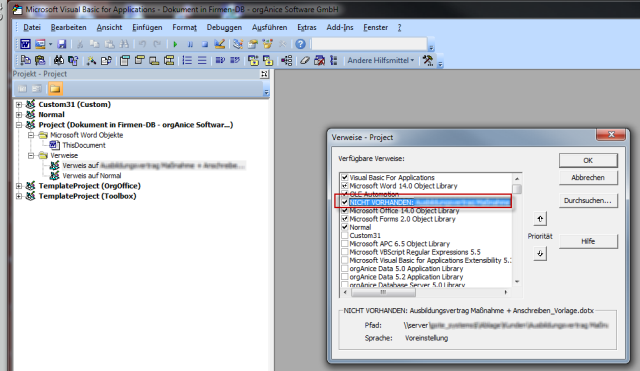Viewport: 640px width, 371px height.
Task: Enable Microsoft APC 6.5 Object Library checkbox
Action: (x=345, y=244)
